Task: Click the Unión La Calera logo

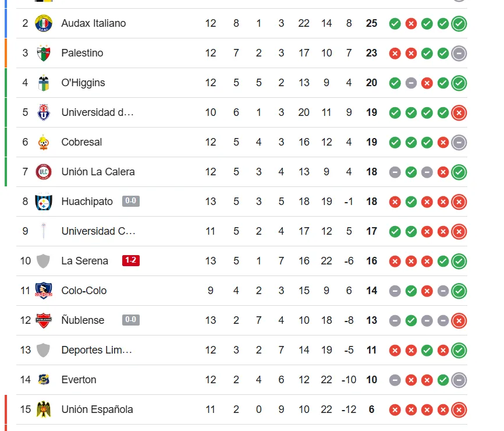Action: point(44,172)
